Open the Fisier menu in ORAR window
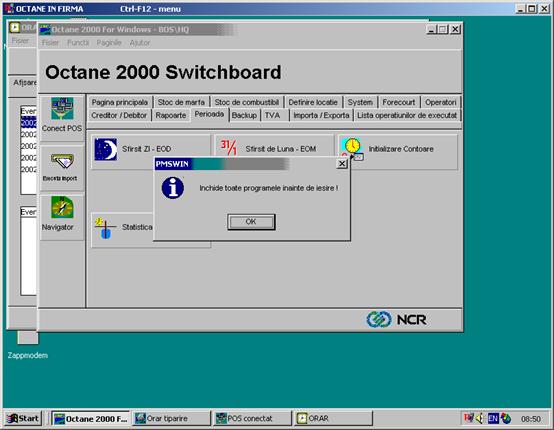Viewport: 554px width, 430px height. coord(20,41)
